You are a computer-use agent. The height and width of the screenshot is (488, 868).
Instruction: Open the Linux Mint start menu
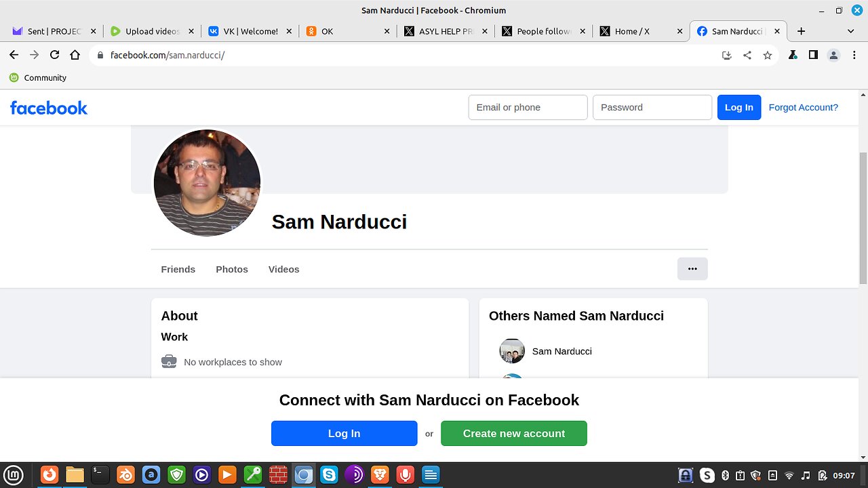[x=14, y=475]
